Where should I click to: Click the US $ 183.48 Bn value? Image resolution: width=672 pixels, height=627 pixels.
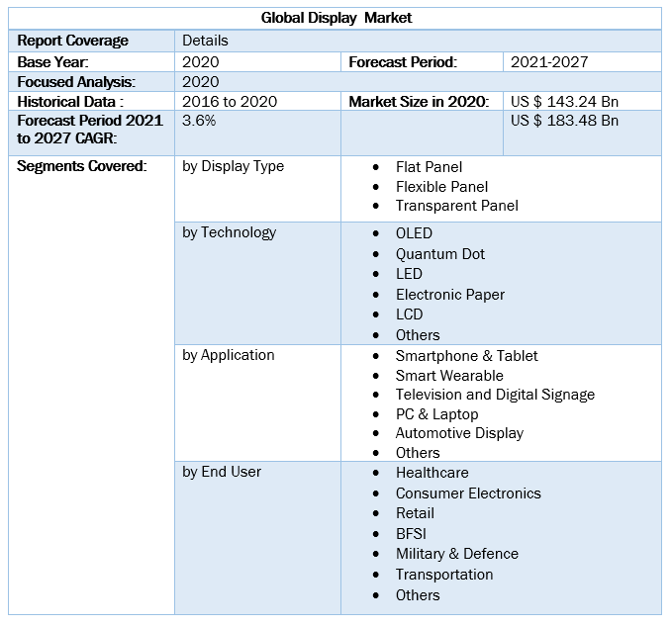coord(564,120)
